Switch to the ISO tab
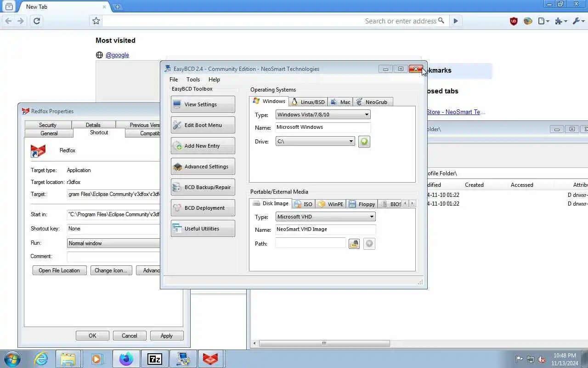The height and width of the screenshot is (368, 588). (x=303, y=204)
